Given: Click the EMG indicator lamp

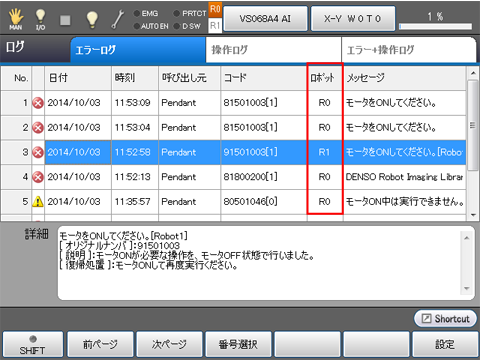Looking at the screenshot, I should point(137,13).
